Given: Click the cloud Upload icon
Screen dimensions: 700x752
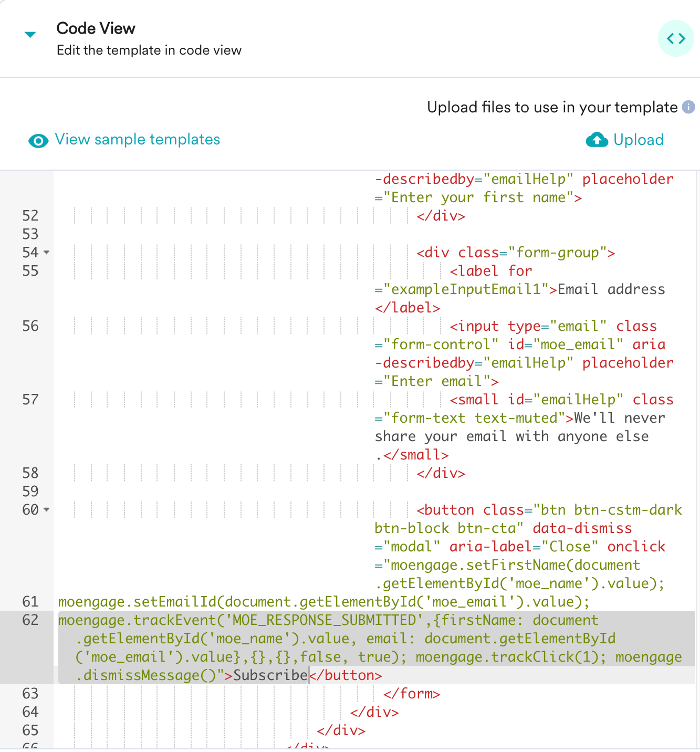Looking at the screenshot, I should tap(596, 140).
